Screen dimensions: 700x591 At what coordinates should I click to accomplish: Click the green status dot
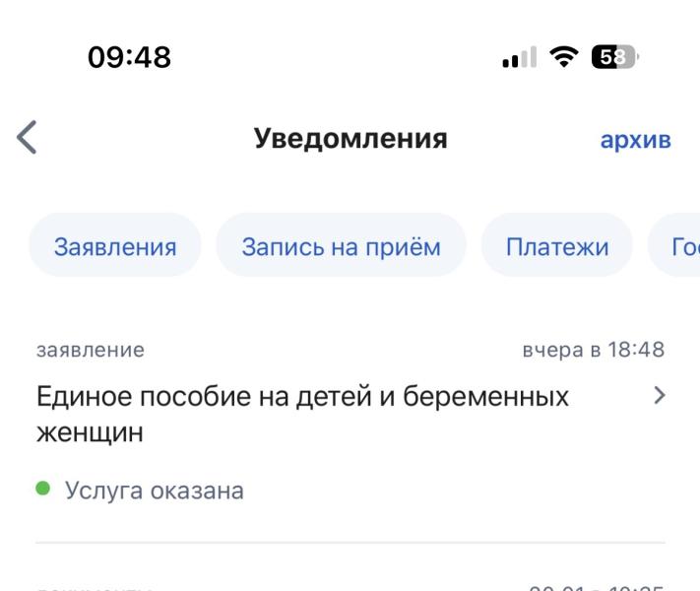pyautogui.click(x=43, y=488)
